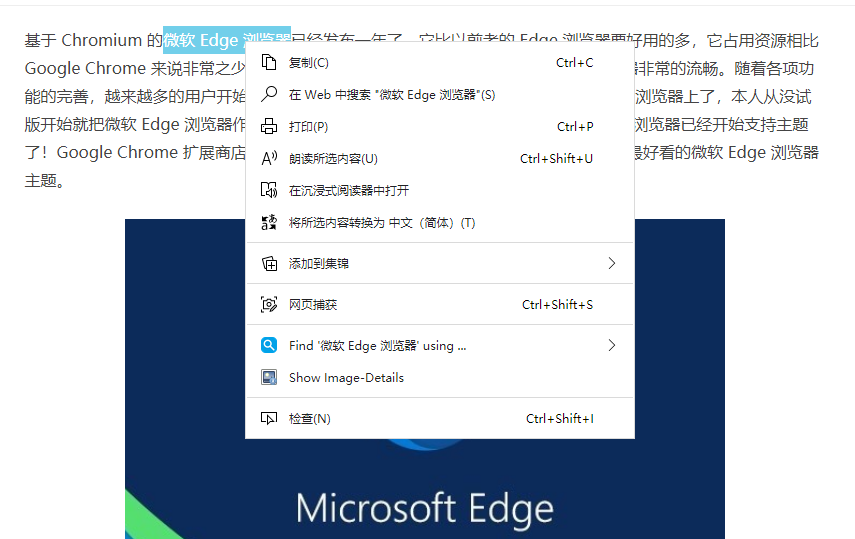
Task: Select 网页捕获 menu entry
Action: [x=439, y=304]
